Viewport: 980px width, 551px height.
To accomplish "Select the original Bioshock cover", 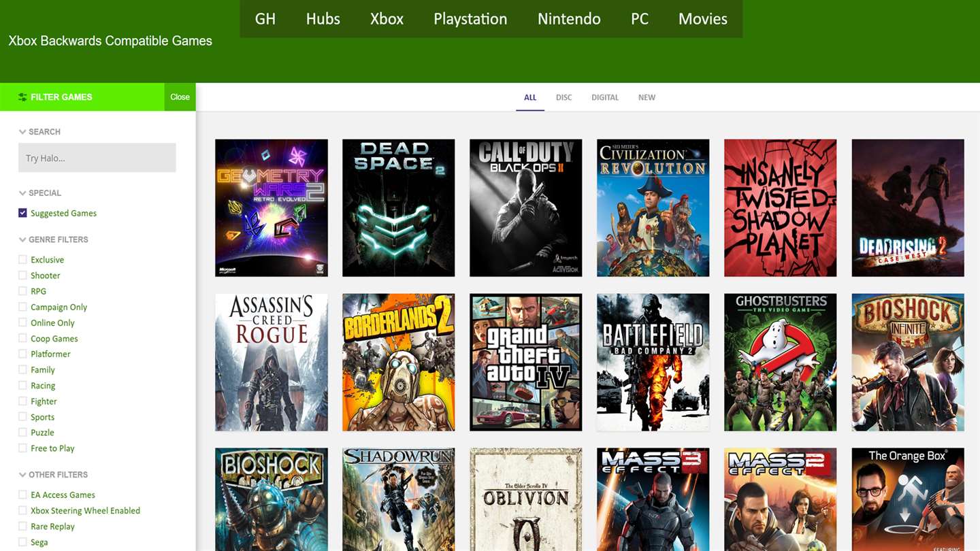I will coord(272,499).
